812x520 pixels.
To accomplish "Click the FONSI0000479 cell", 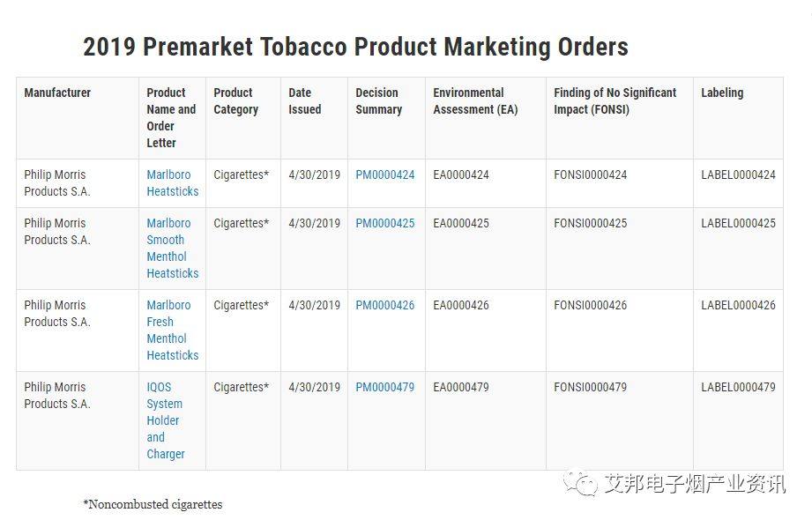I will pos(591,387).
